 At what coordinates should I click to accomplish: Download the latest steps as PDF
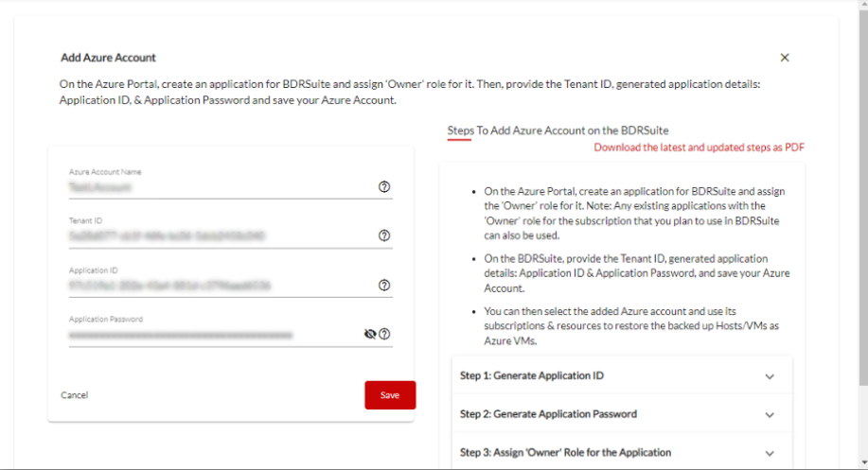coord(699,148)
